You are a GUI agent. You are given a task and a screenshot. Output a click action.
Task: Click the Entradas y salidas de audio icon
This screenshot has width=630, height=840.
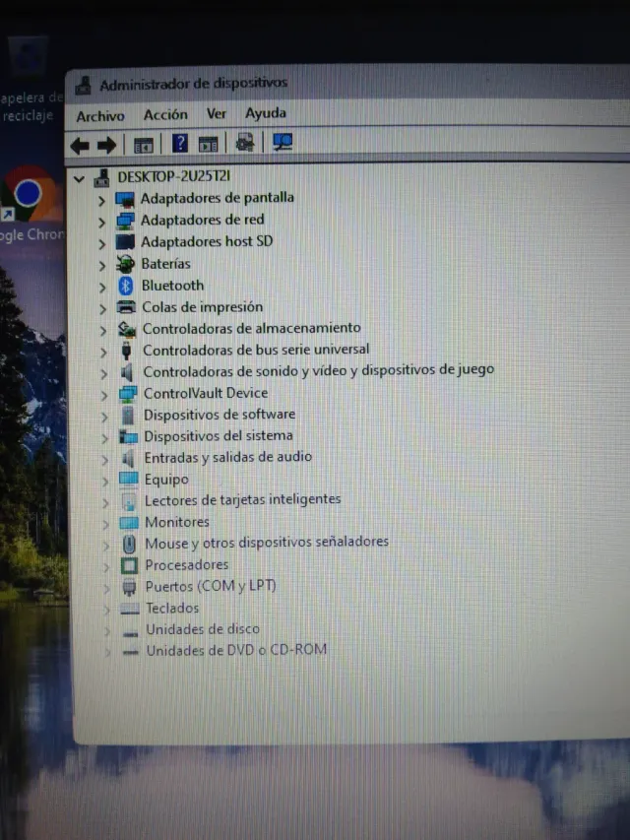tap(128, 459)
